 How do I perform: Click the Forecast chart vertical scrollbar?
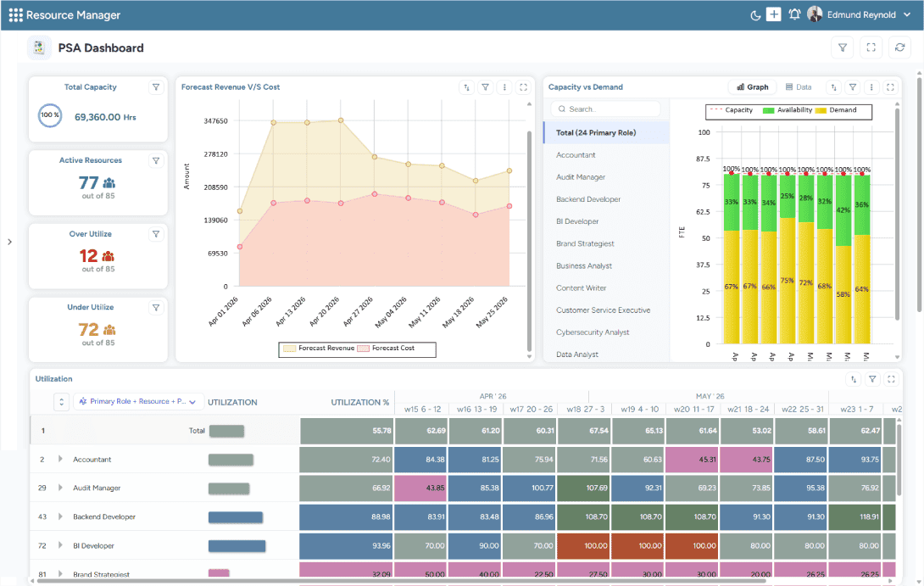coord(529,242)
